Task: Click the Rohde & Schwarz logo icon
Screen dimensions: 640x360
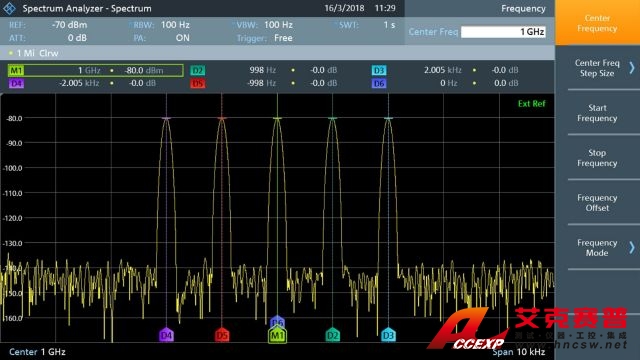Action: coord(9,8)
